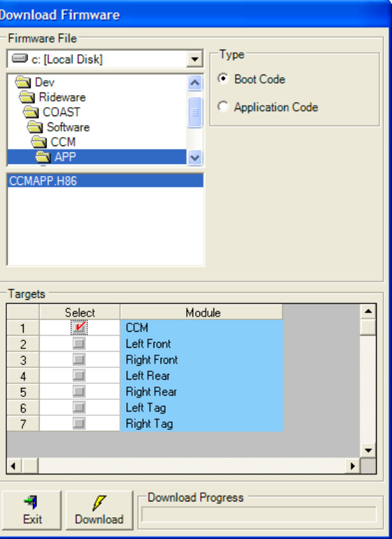Check the Left Front module checkbox
Viewport: 392px width, 539px height.
79,343
